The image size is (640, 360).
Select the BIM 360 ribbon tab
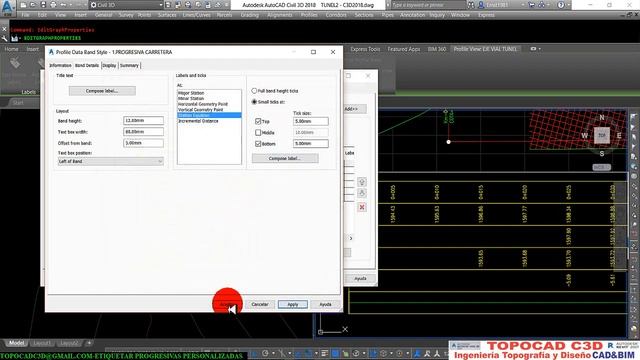437,49
